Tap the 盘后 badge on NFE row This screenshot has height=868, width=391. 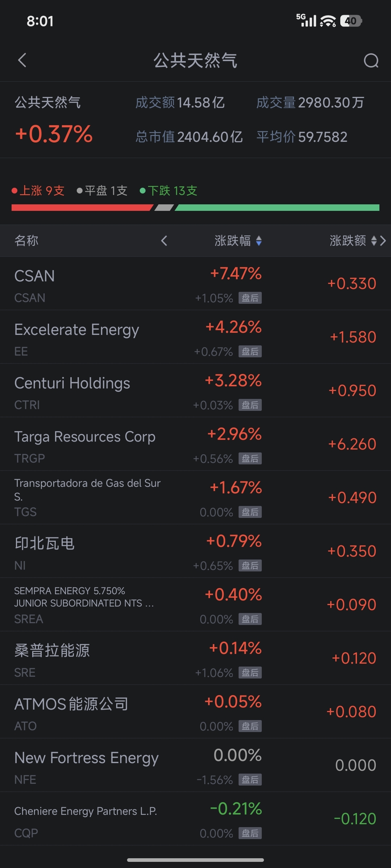coord(250,780)
